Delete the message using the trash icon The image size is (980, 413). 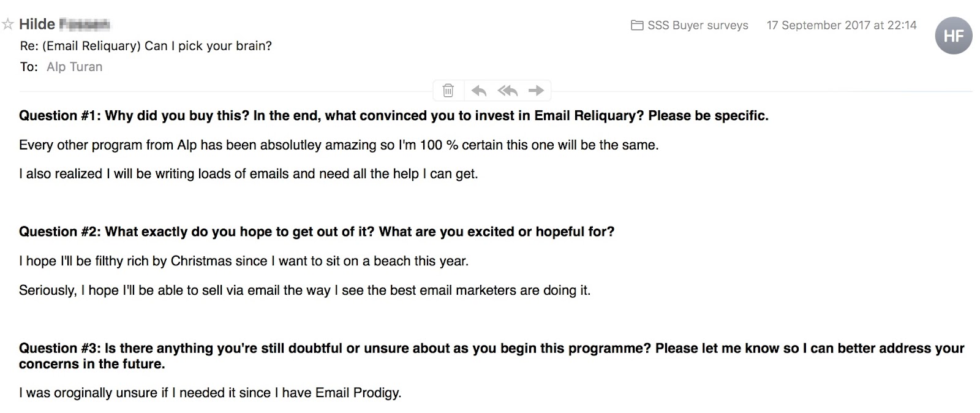(448, 91)
